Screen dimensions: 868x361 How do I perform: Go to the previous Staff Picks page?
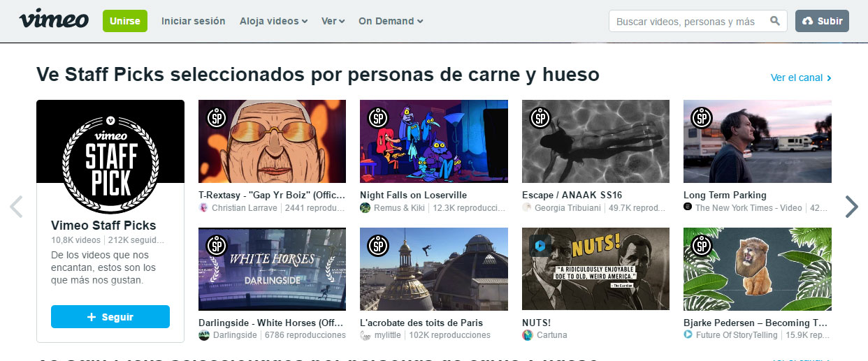click(17, 207)
